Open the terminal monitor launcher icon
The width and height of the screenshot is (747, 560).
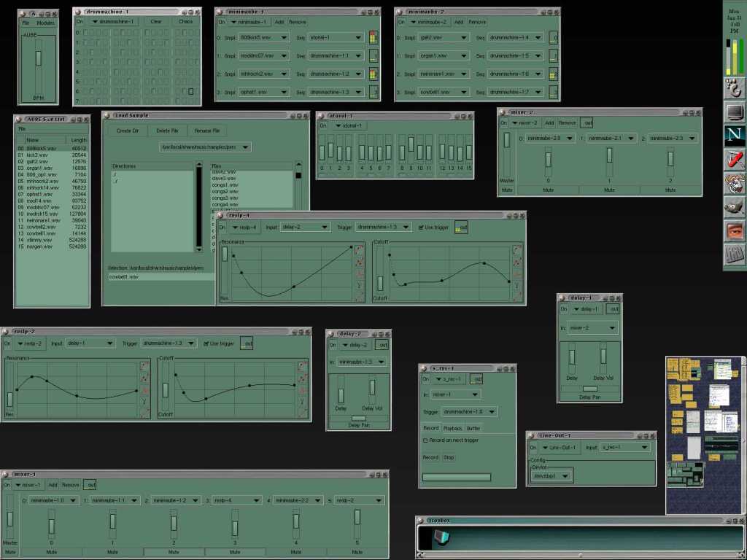point(734,112)
